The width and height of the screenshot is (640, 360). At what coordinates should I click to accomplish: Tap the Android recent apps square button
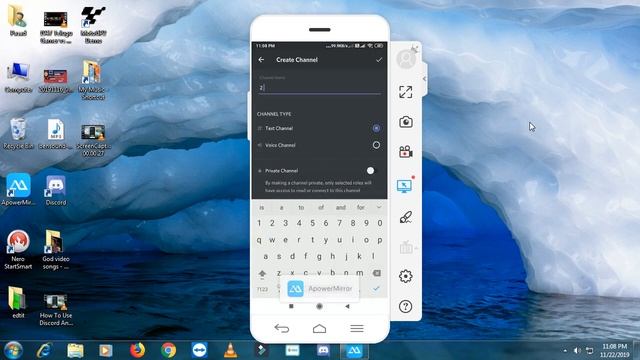[291, 306]
